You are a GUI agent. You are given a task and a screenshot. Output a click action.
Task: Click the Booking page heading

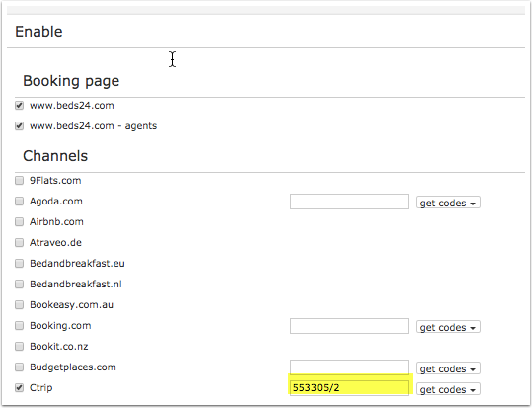[x=71, y=81]
